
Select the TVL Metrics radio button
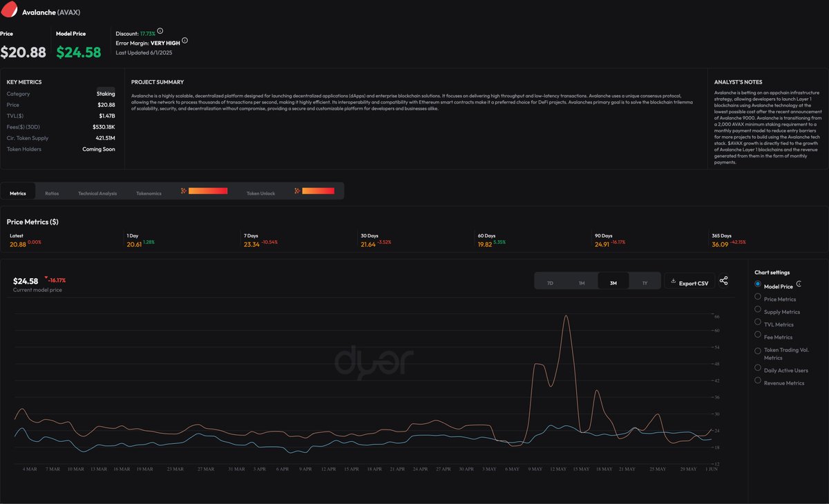tap(758, 322)
